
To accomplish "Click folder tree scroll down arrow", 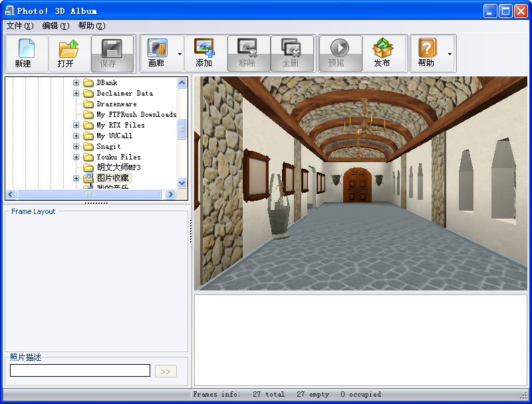I will [x=182, y=183].
